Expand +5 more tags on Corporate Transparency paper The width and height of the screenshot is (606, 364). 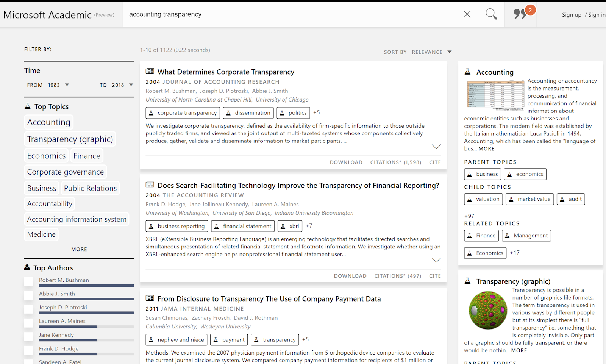click(317, 112)
